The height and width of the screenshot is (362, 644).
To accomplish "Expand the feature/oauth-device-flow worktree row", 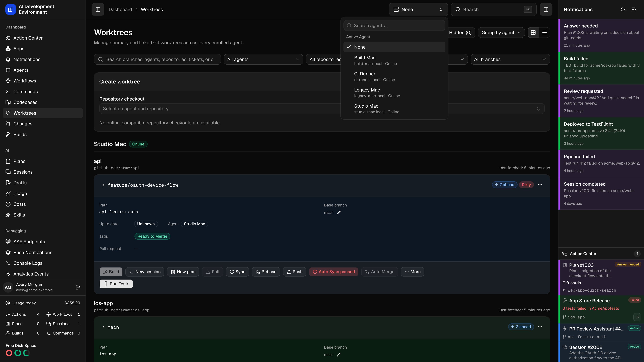I will (103, 185).
